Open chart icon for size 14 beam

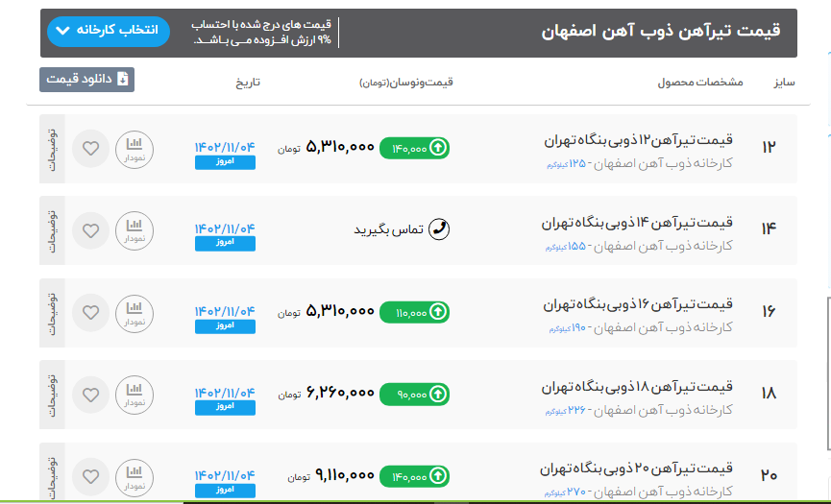click(x=134, y=229)
